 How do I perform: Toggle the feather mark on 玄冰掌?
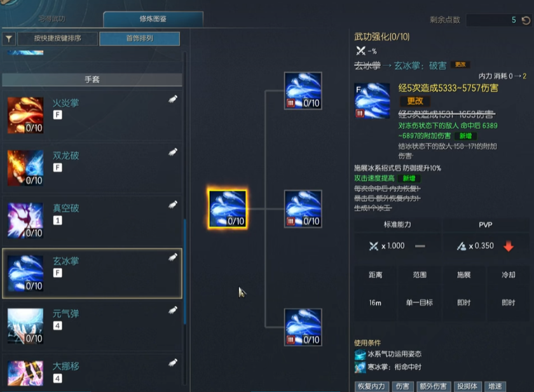click(173, 257)
